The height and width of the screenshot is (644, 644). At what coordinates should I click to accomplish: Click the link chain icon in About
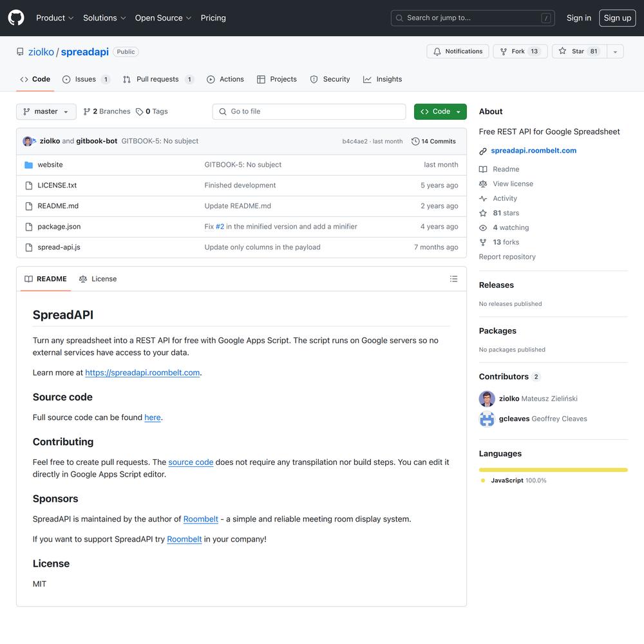(483, 151)
